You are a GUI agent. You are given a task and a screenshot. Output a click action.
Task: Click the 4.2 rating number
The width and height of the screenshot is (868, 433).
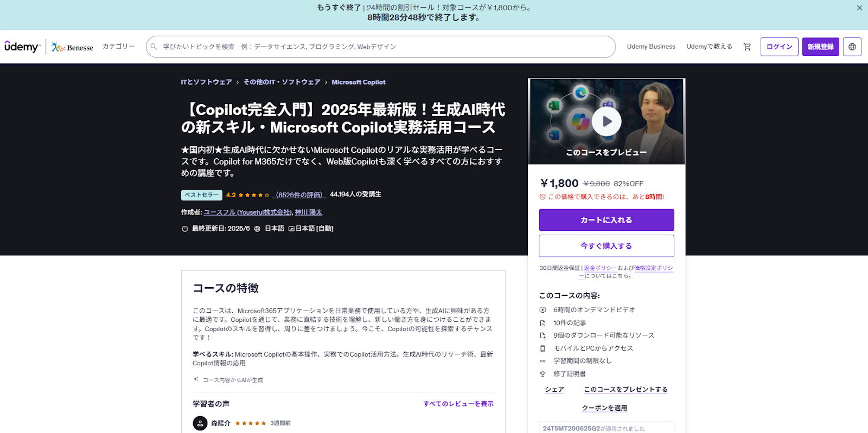coord(231,195)
